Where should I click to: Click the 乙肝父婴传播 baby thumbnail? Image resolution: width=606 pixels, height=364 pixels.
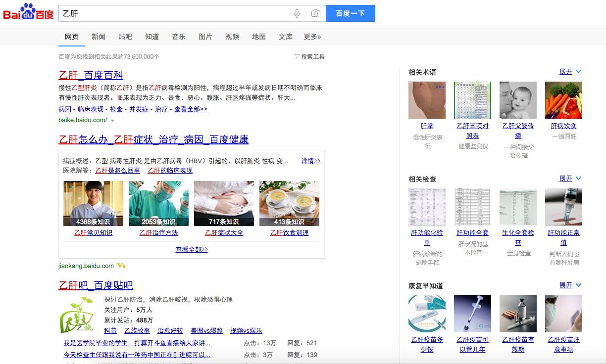518,100
